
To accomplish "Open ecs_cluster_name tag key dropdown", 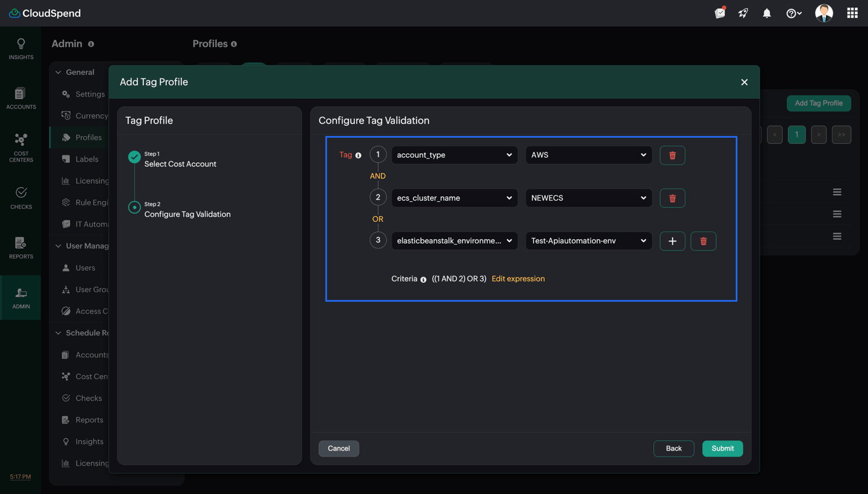I will 454,198.
